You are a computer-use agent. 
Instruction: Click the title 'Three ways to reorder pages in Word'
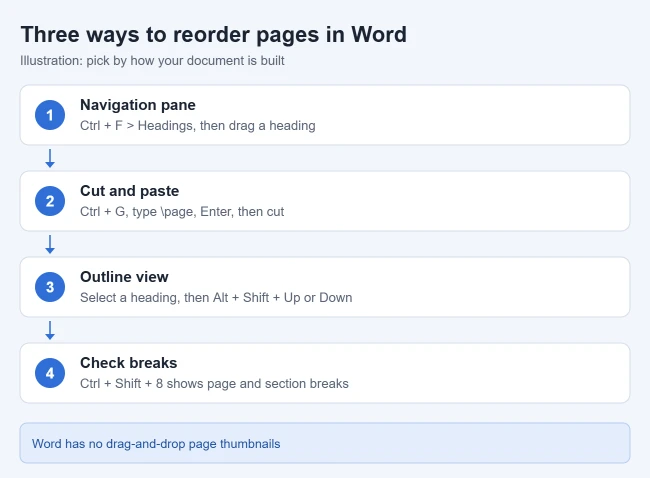pos(213,35)
